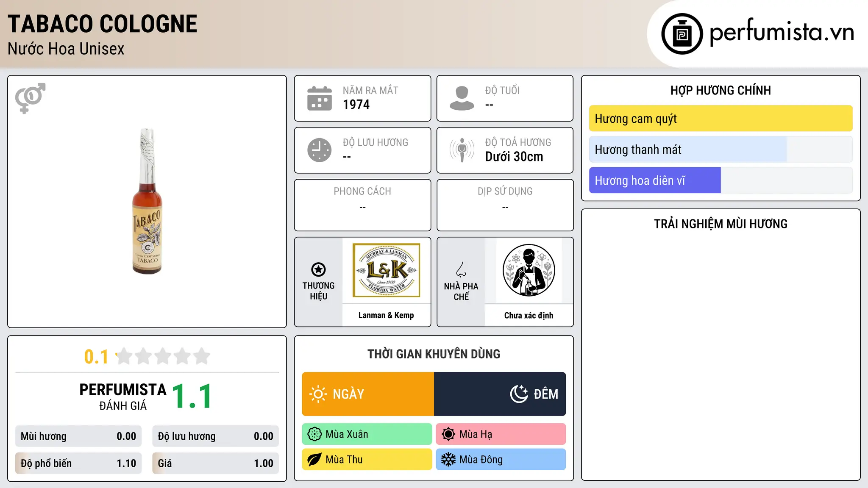This screenshot has width=868, height=488.
Task: Click the sillage icon beside Độ toả hương
Action: (x=462, y=150)
